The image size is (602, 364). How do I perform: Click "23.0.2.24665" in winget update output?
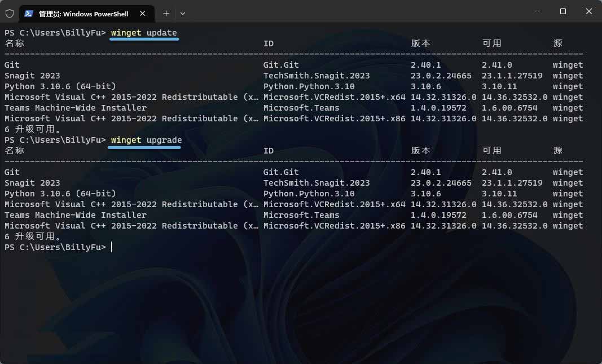click(x=441, y=76)
